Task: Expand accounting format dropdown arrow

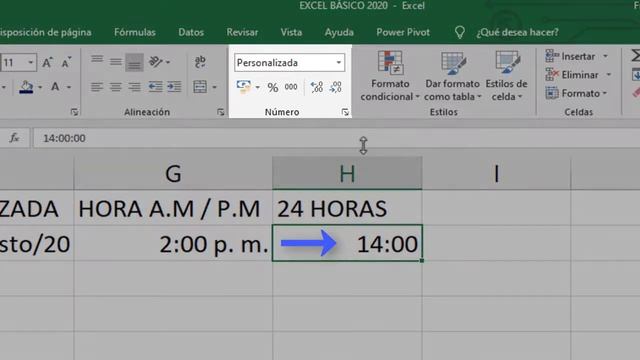Action: tap(258, 87)
